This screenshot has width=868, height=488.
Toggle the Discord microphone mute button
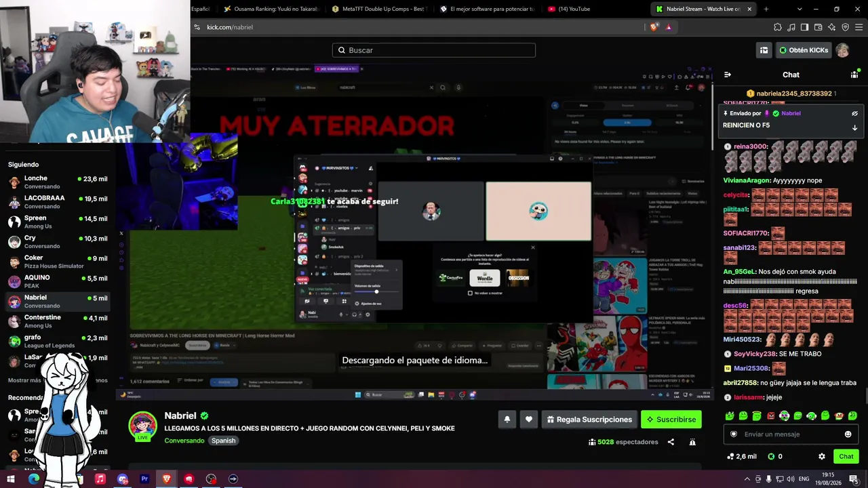click(x=341, y=314)
